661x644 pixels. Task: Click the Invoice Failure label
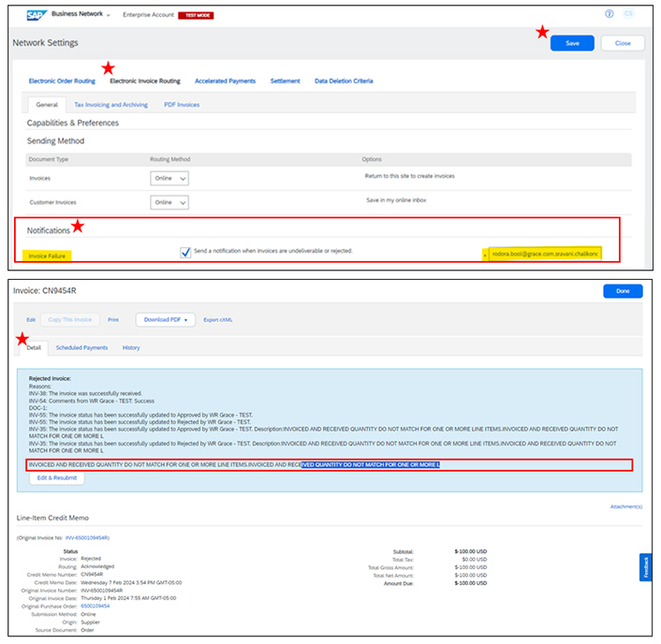(47, 256)
